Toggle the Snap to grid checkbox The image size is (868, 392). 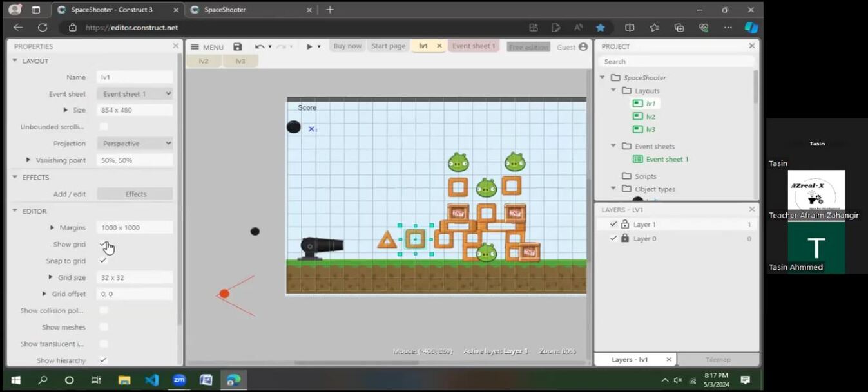pos(103,261)
